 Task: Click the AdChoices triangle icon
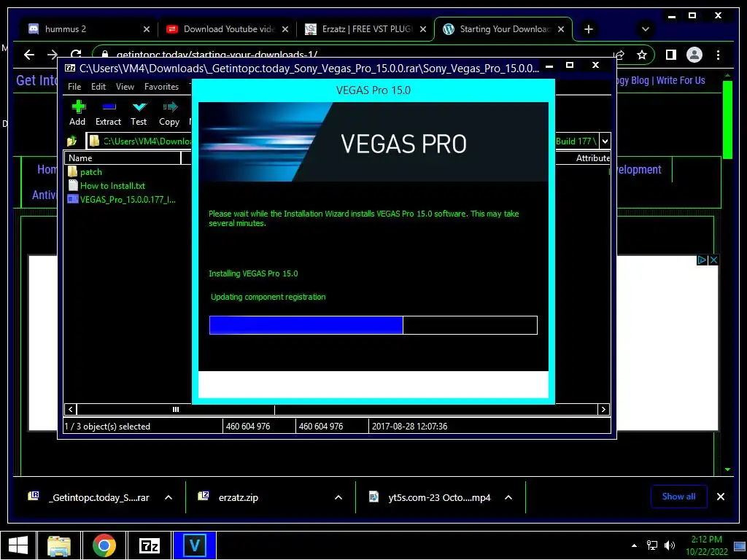[702, 260]
